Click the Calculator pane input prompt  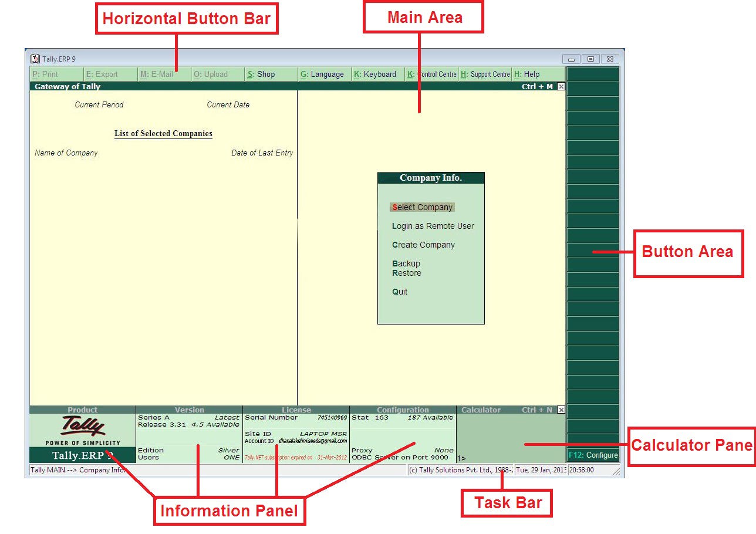click(463, 458)
